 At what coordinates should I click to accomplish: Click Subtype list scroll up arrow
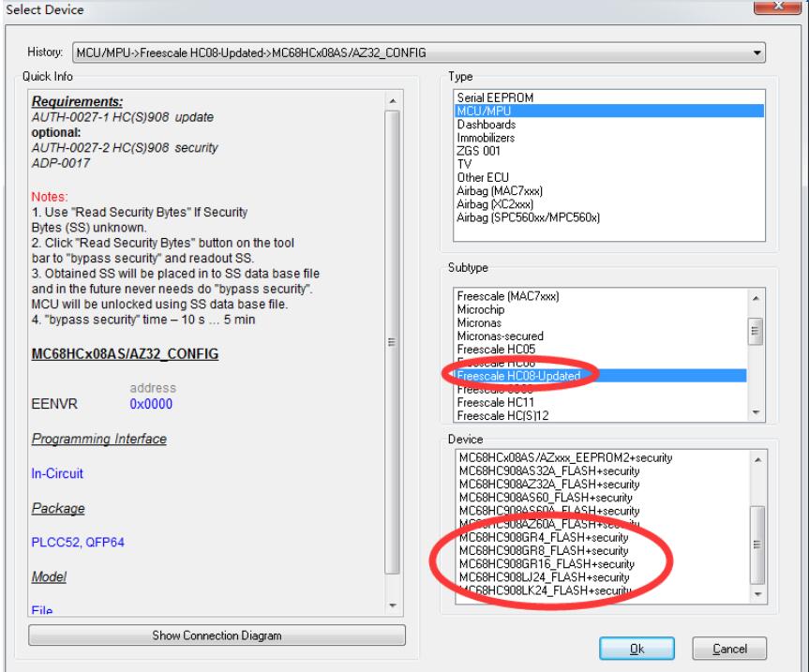(x=756, y=298)
